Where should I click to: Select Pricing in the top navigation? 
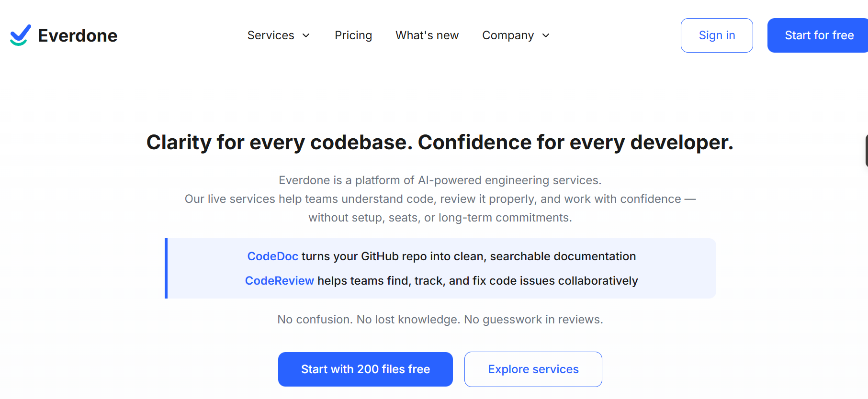click(353, 35)
